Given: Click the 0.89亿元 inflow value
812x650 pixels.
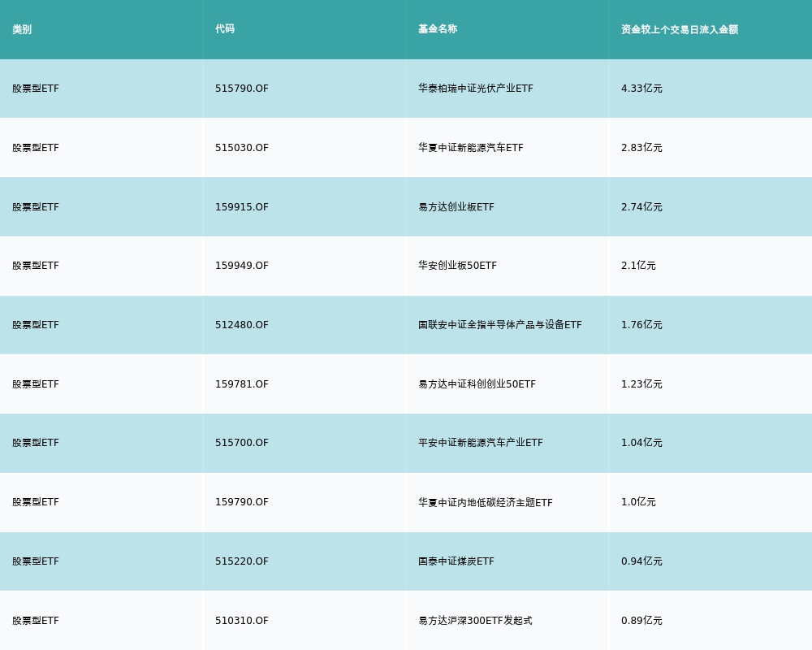Looking at the screenshot, I should click(x=641, y=621).
